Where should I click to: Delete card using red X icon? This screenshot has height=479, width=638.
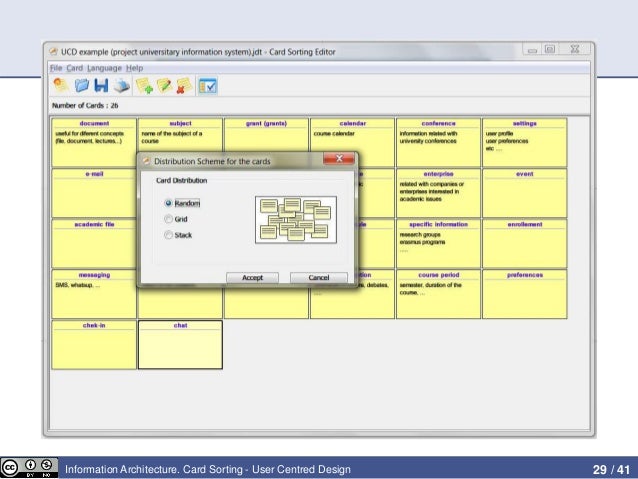pyautogui.click(x=183, y=86)
